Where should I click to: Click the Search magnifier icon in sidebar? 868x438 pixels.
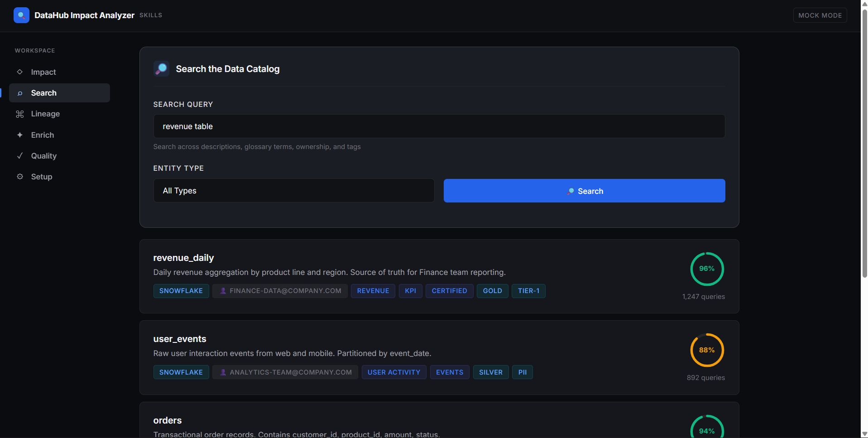coord(20,93)
